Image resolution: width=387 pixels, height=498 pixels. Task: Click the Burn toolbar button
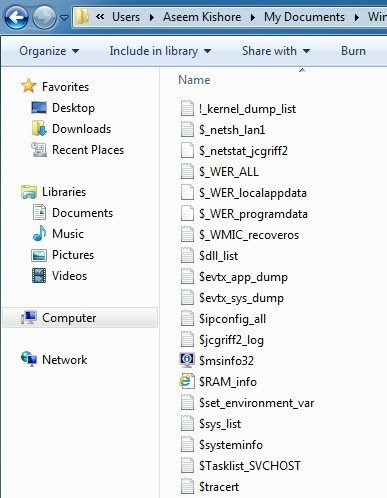coord(353,51)
